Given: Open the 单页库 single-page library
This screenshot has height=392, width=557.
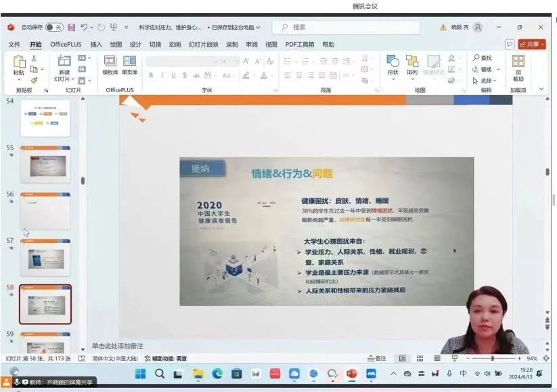Looking at the screenshot, I should [x=130, y=64].
